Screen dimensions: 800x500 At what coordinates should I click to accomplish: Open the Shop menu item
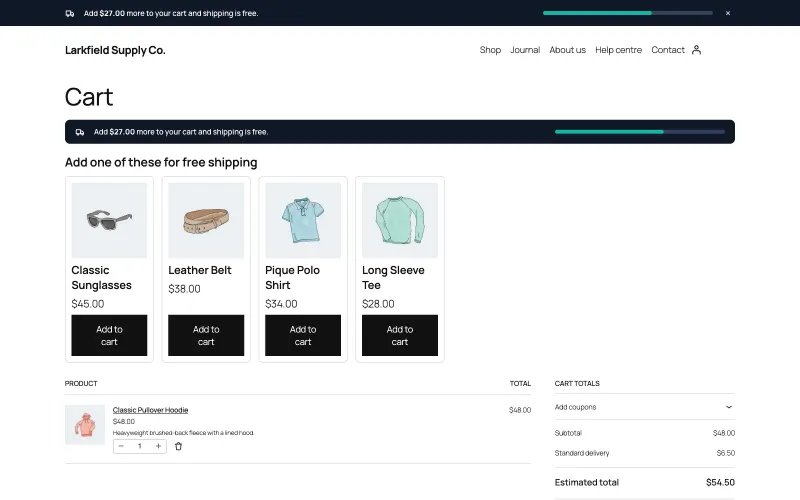[490, 50]
